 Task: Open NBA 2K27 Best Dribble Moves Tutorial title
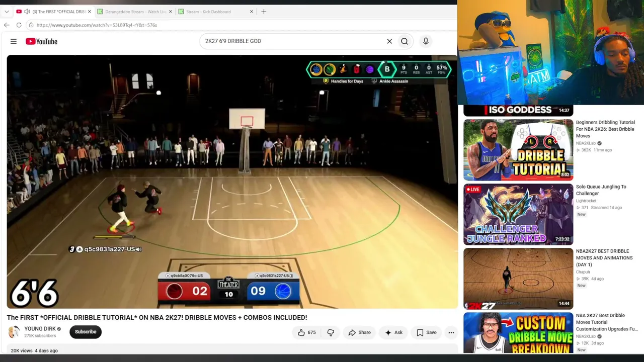[607, 322]
